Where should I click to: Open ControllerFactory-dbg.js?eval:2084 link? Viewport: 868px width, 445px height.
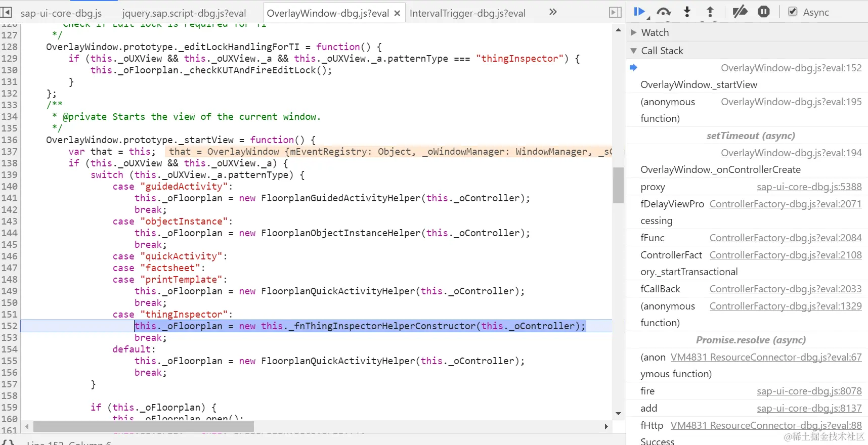coord(786,238)
